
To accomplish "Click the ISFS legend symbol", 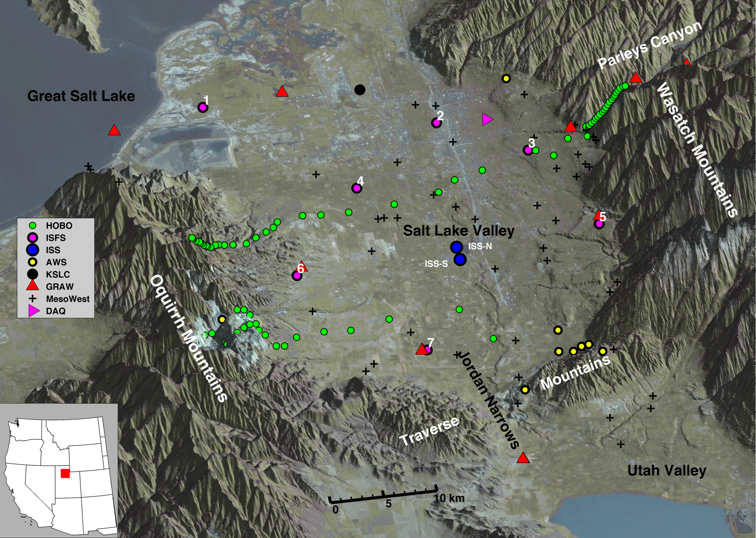I will (32, 237).
